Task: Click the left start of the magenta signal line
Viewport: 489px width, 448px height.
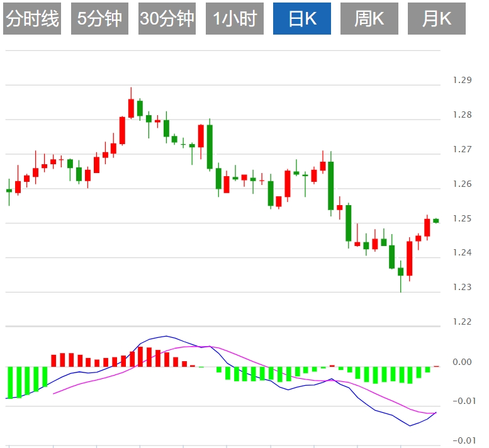Action: pos(53,394)
